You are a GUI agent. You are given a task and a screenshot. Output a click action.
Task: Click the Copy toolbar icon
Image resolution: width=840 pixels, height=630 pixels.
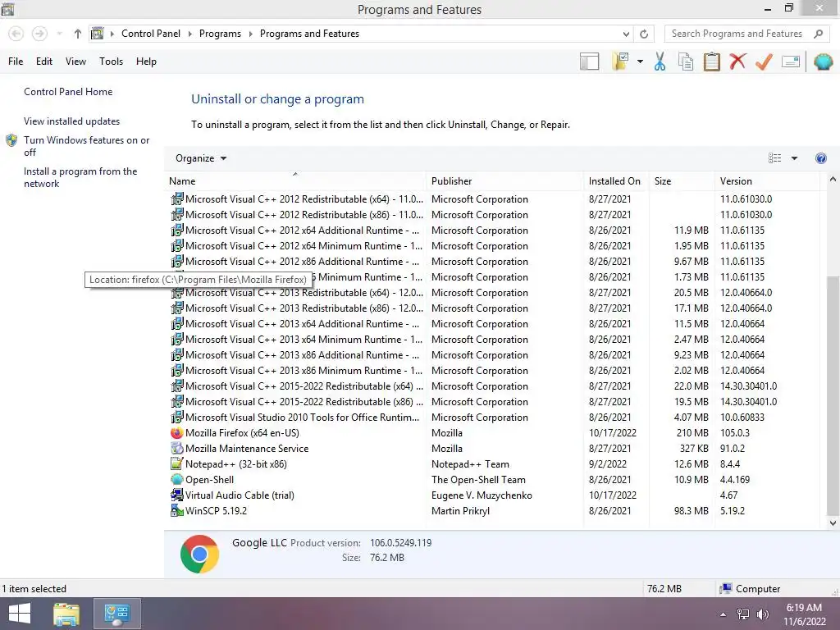[x=686, y=62]
